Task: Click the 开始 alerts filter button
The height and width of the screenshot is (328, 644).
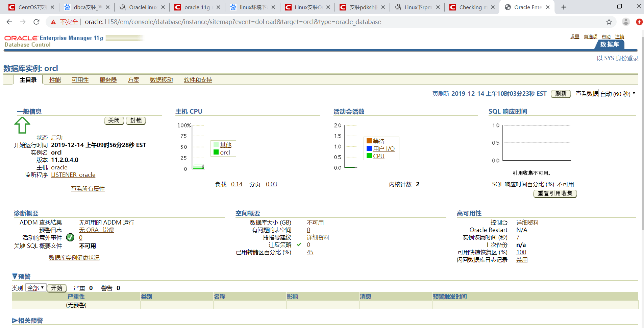Action: (x=57, y=288)
